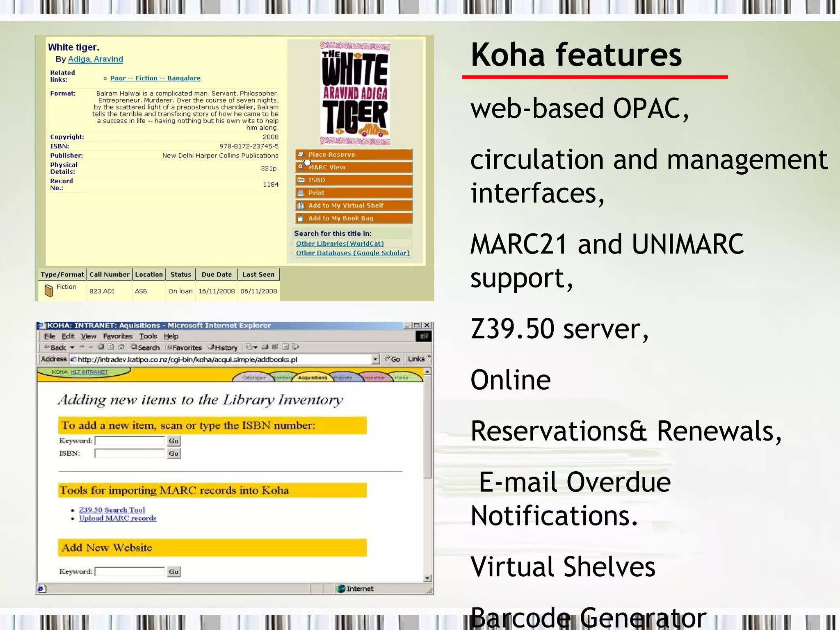Open the Favorites menu
The width and height of the screenshot is (840, 630).
(118, 336)
